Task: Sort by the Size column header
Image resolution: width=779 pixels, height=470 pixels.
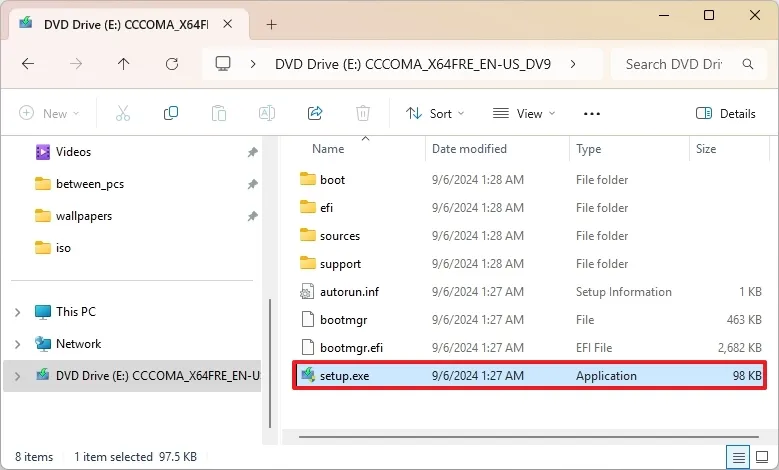Action: (x=705, y=149)
